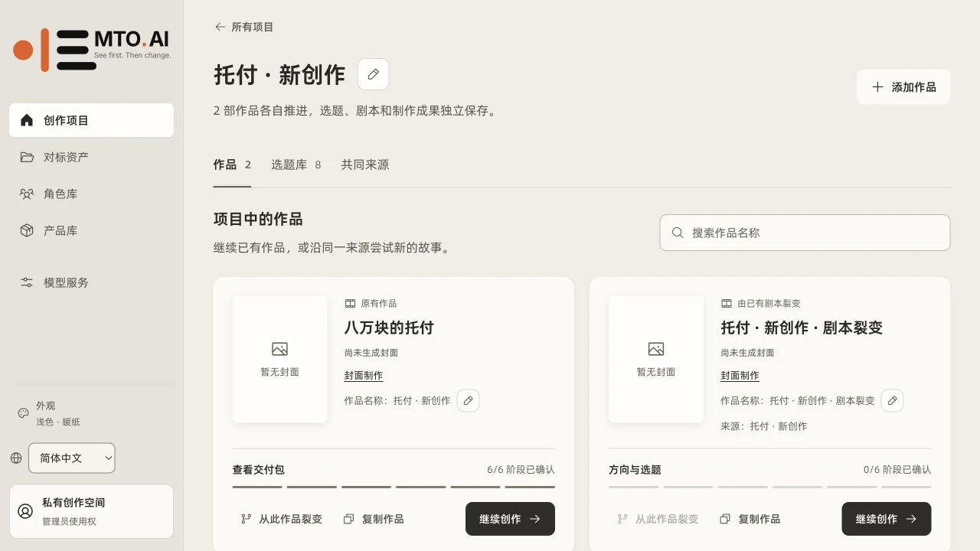Click 复制作品 in 八万块的托付 card

(x=374, y=519)
